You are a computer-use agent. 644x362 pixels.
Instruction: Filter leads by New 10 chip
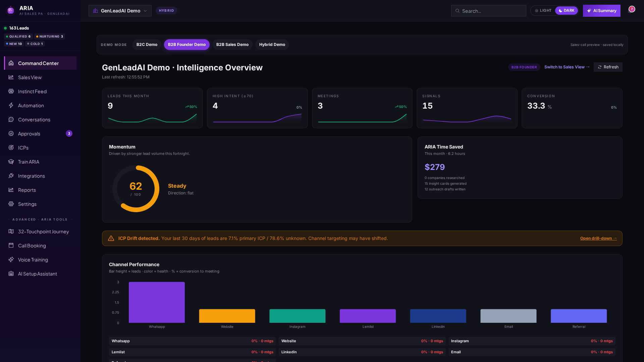click(14, 44)
